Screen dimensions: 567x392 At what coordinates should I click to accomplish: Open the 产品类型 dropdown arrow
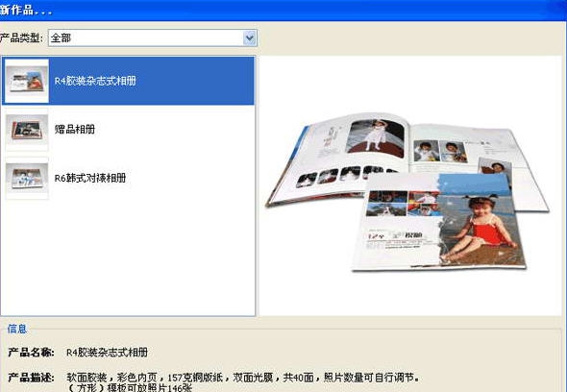(x=250, y=38)
